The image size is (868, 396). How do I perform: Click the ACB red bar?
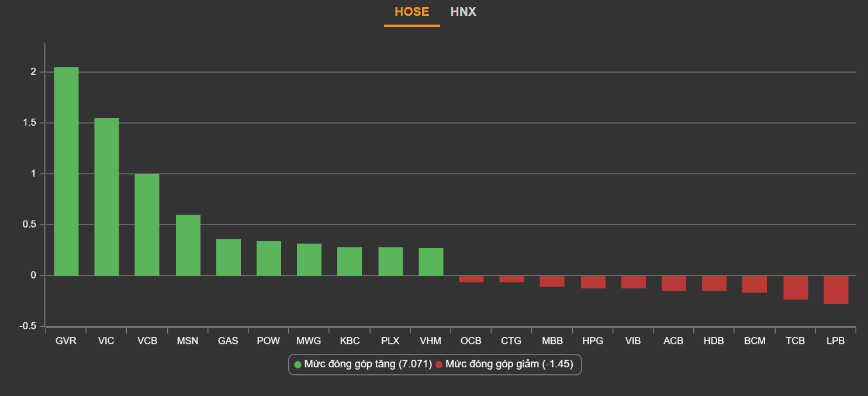click(673, 283)
